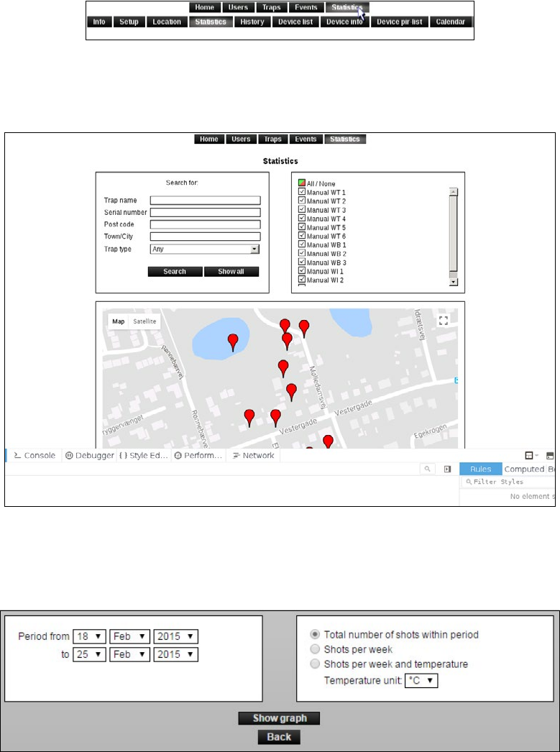Open the 'to' year dropdown
The height and width of the screenshot is (752, 560).
point(176,655)
